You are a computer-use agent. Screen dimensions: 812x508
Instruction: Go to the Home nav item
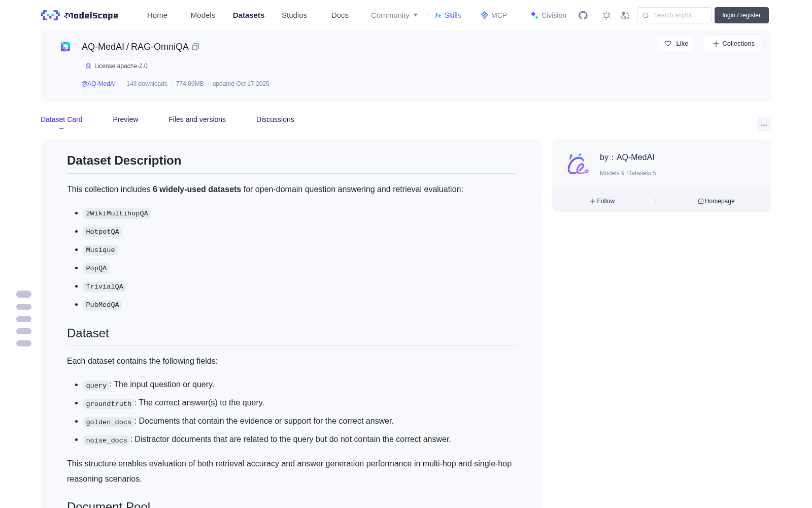coord(157,15)
